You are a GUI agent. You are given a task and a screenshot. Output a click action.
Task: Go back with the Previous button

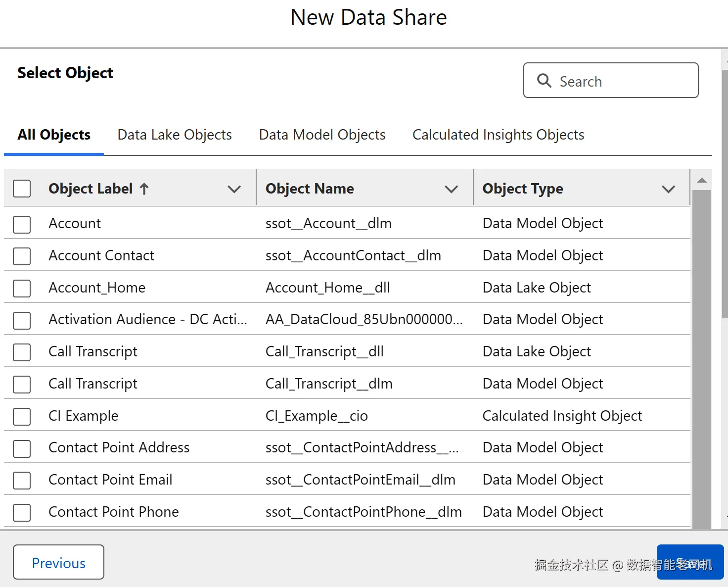[58, 562]
